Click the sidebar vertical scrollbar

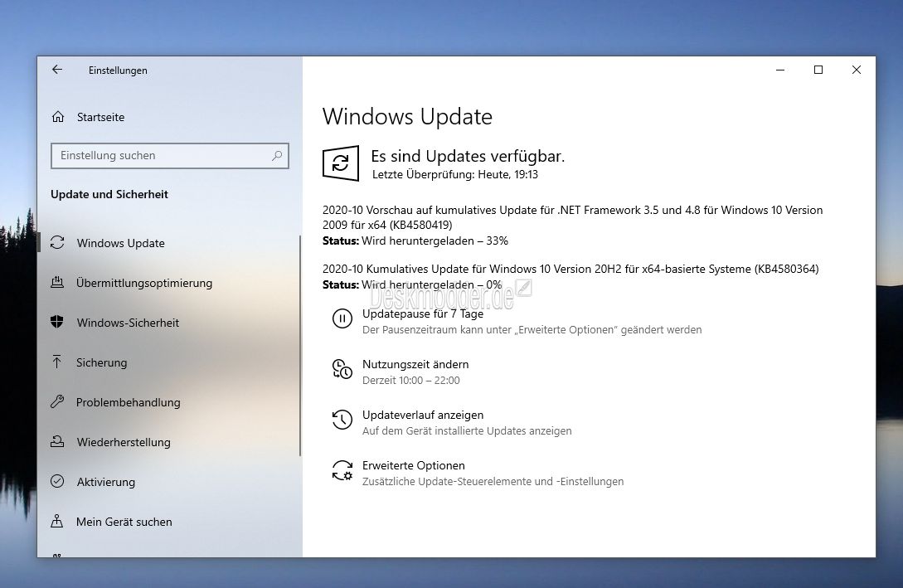click(300, 346)
